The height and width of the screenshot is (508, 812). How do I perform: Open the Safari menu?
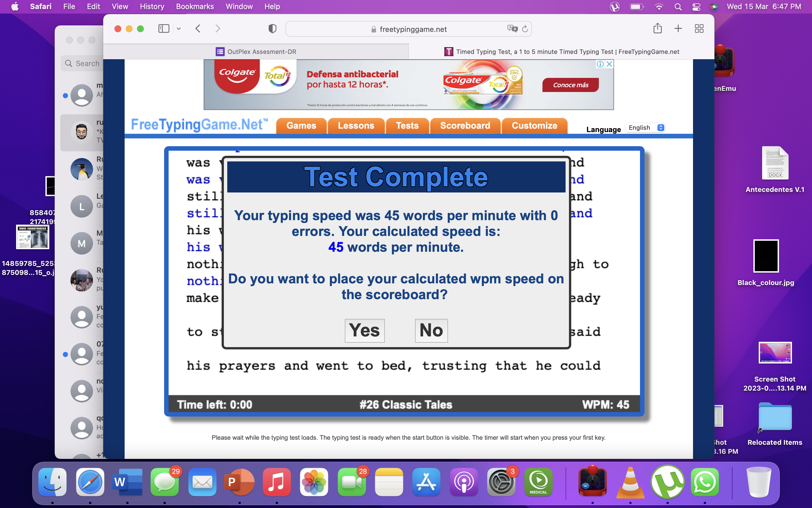point(41,6)
